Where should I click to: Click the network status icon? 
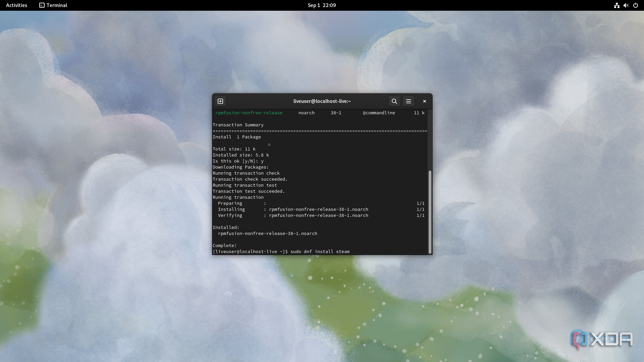click(616, 5)
